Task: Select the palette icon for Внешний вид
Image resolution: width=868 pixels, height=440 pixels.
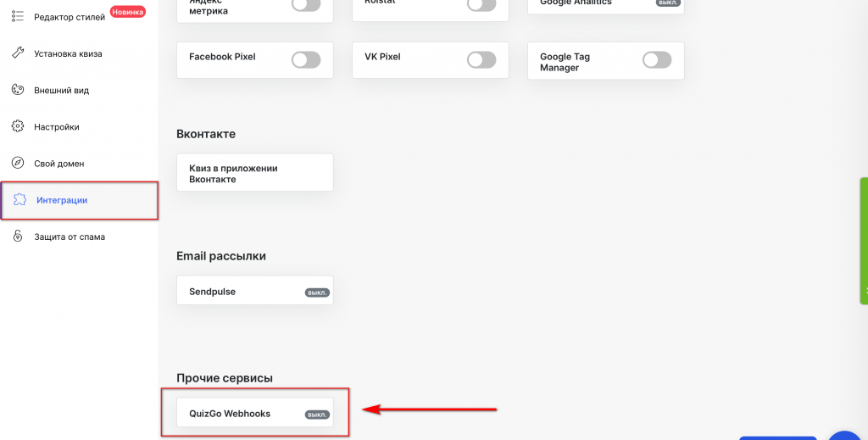Action: (x=18, y=90)
